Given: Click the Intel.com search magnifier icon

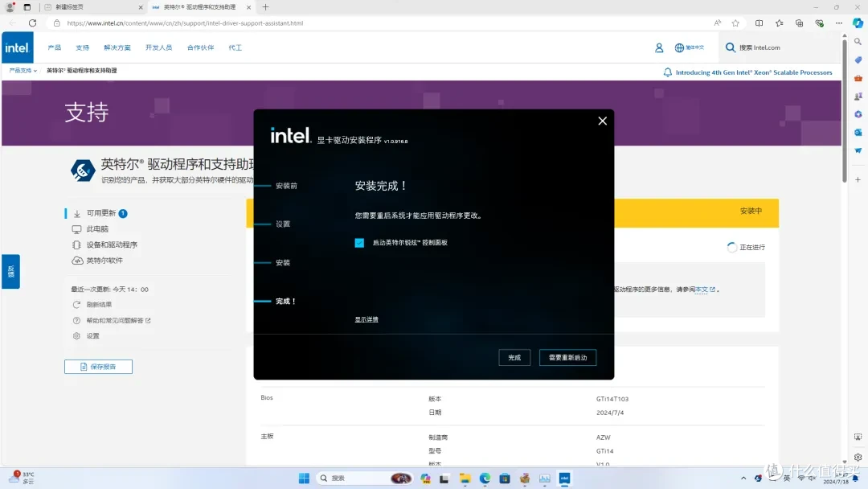Looking at the screenshot, I should pos(730,47).
